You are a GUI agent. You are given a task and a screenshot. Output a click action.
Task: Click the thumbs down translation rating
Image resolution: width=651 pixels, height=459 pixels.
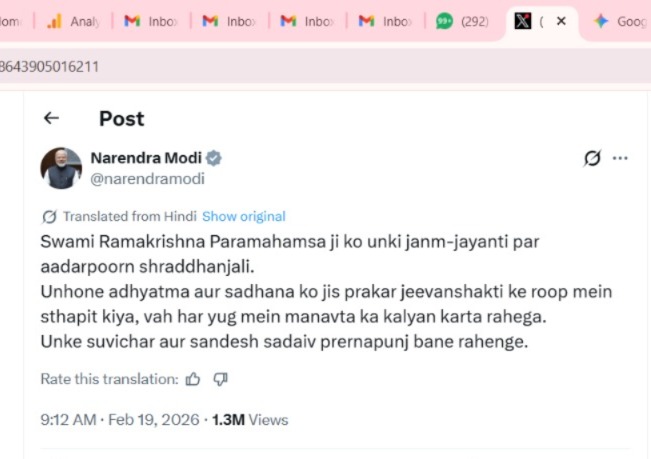221,379
